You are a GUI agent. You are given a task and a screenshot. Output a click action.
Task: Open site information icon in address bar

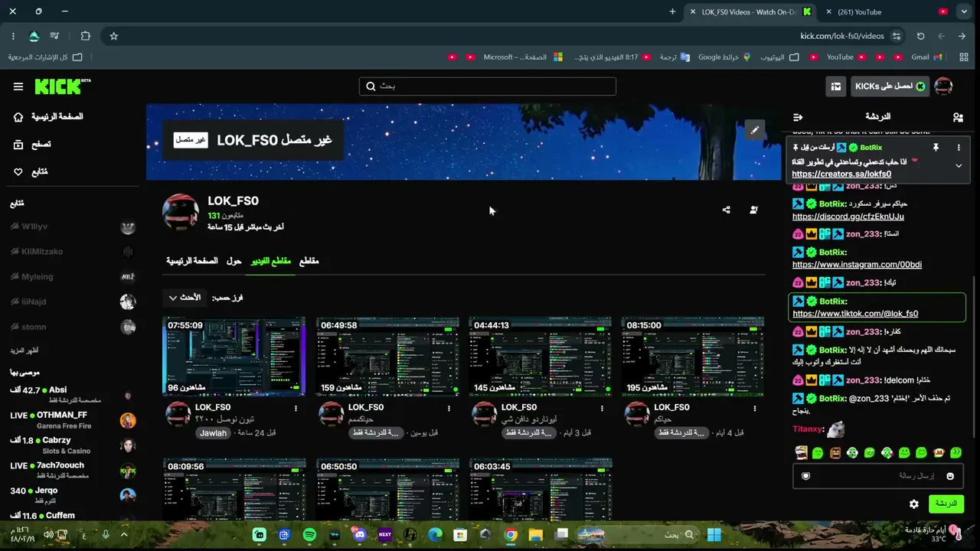coord(897,36)
